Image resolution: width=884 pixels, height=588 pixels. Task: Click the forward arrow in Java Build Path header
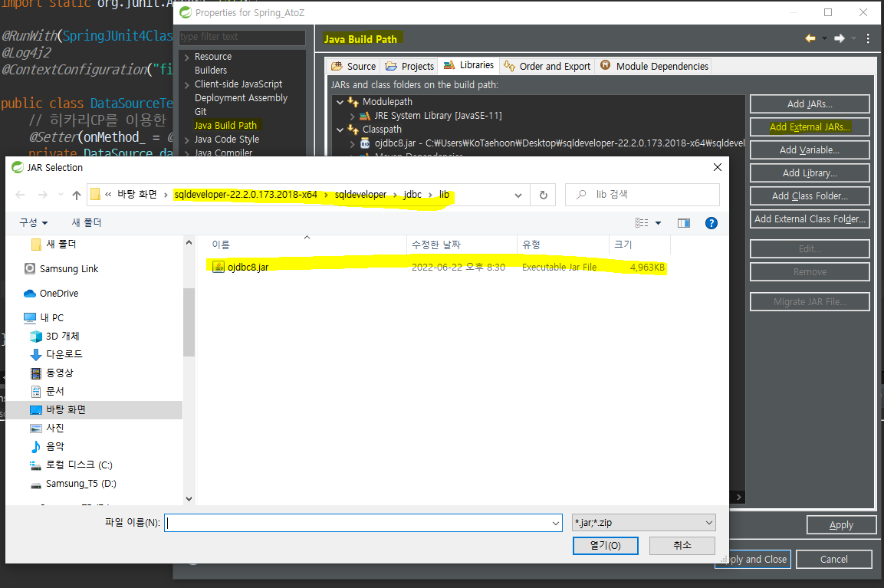tap(840, 38)
